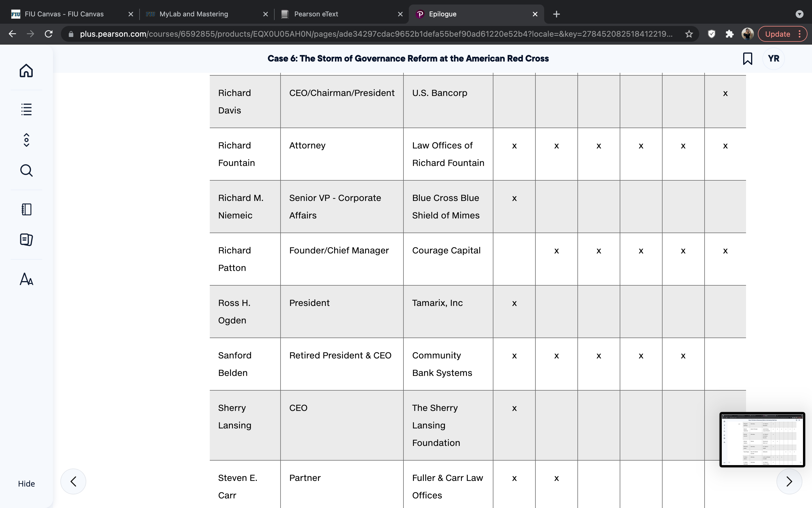Screen dimensions: 812x508
Task: Select the Law Offices of Richard Fountain cell
Action: point(448,154)
